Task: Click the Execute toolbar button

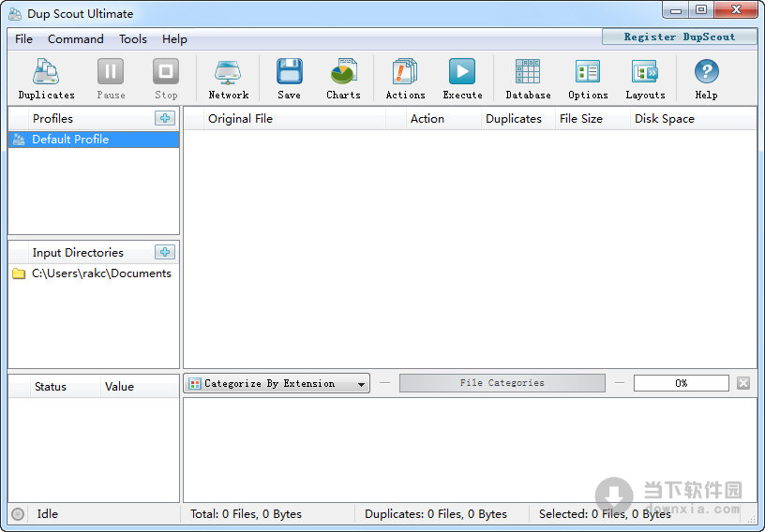Action: pos(462,79)
